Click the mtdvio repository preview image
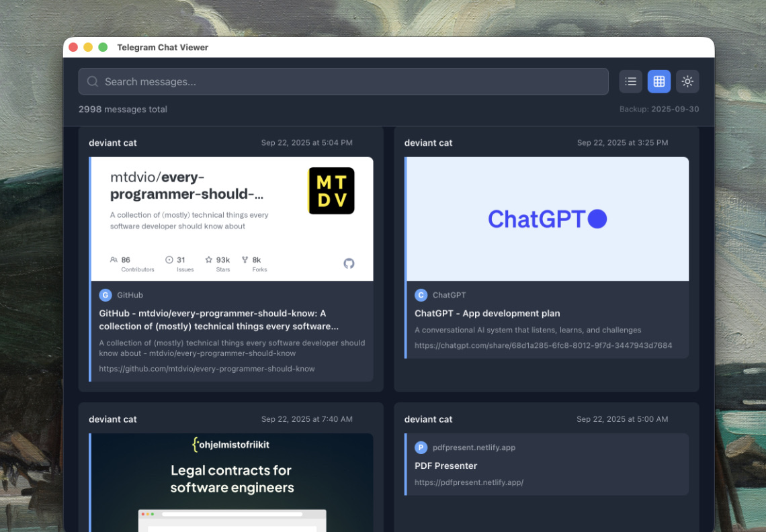The height and width of the screenshot is (532, 766). pos(232,219)
